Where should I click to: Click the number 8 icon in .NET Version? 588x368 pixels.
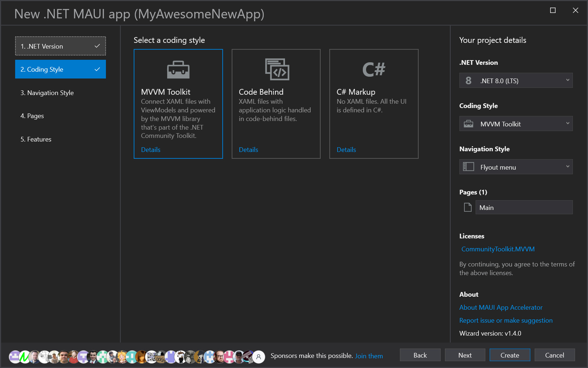pos(468,81)
